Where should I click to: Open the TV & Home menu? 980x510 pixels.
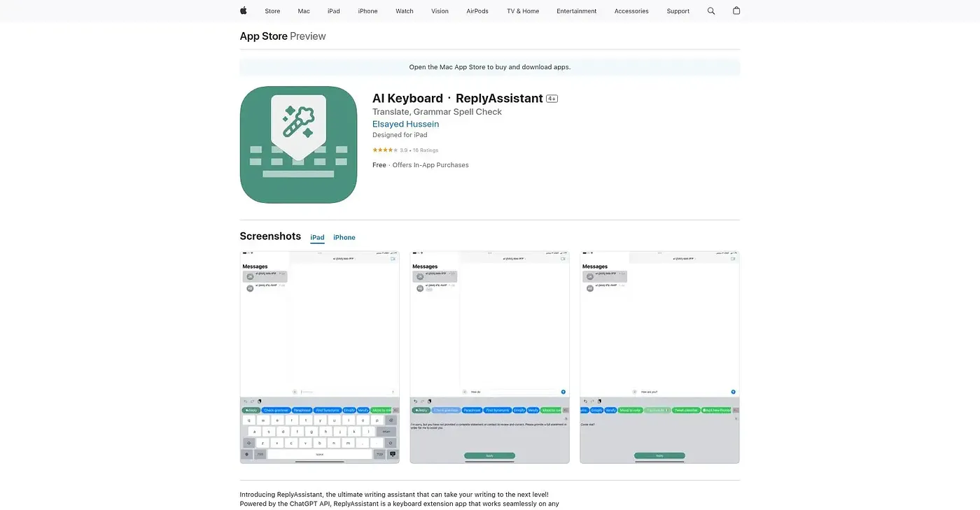[523, 11]
